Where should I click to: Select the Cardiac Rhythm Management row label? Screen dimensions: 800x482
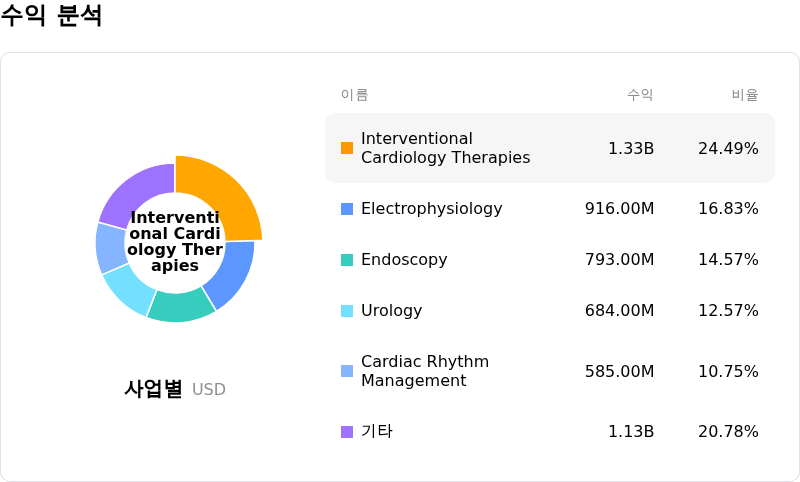pyautogui.click(x=425, y=371)
